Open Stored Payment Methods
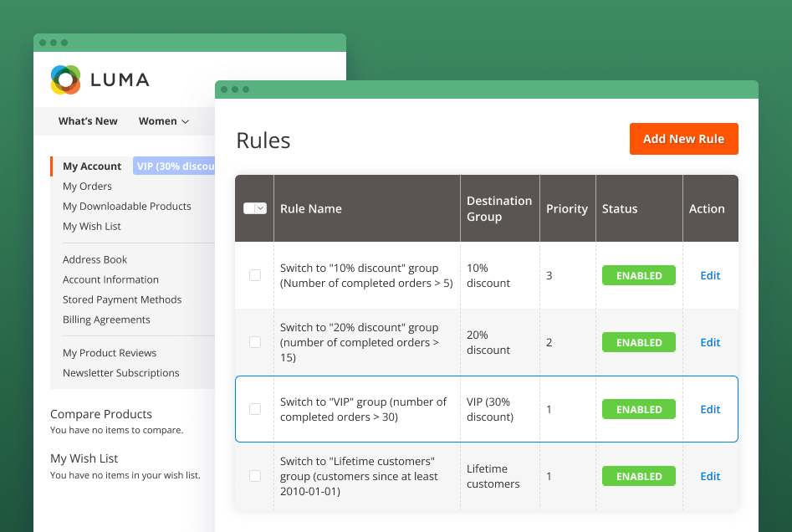This screenshot has height=532, width=792. pos(121,299)
